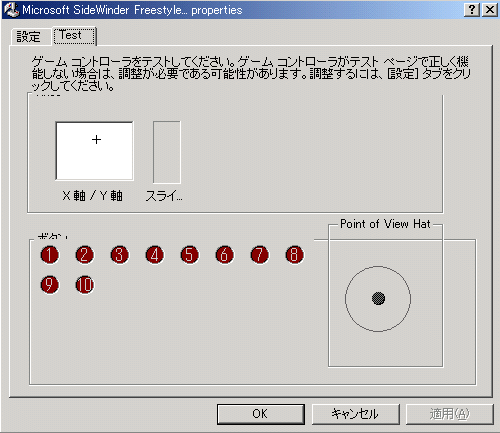Click button indicator number 1

click(50, 255)
